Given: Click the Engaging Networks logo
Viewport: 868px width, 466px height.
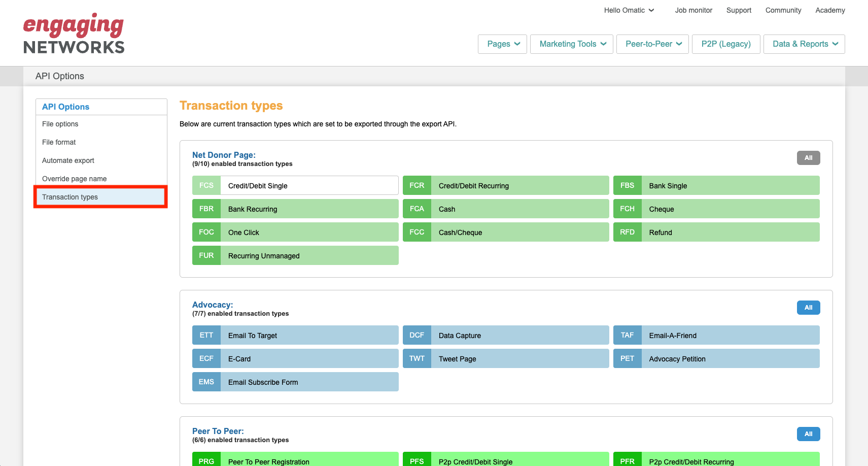Looking at the screenshot, I should (74, 34).
